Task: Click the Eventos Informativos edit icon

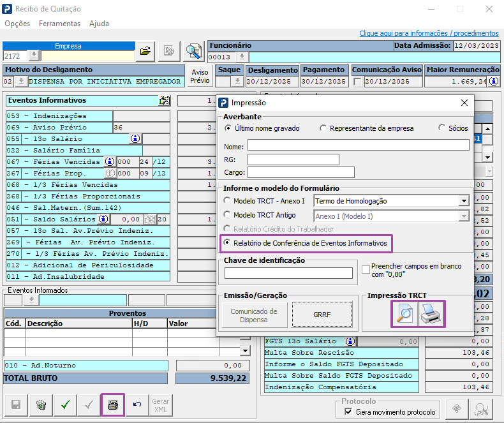Action: click(165, 100)
